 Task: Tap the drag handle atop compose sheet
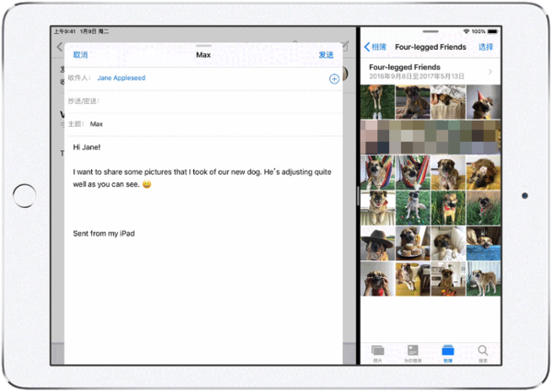click(203, 45)
